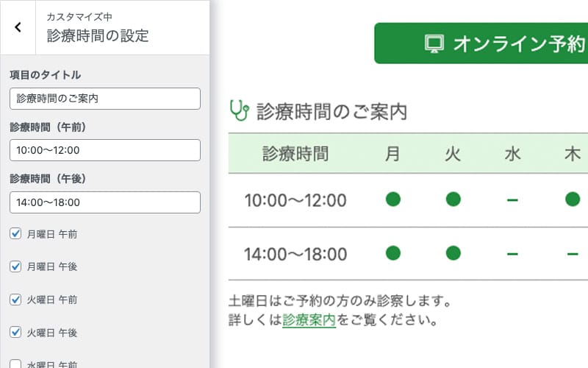The image size is (588, 368).
Task: Uncheck the 月曜日 午前 checkbox
Action: pos(15,234)
